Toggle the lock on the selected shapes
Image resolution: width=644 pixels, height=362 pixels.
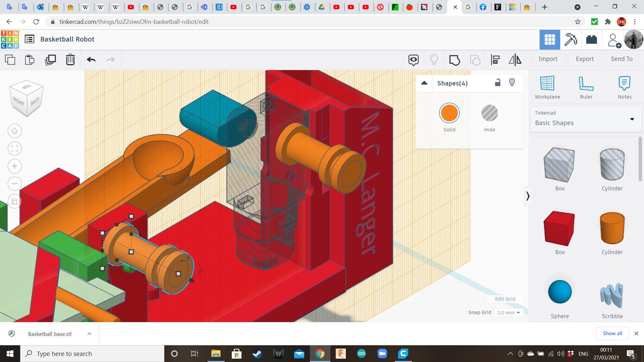point(498,83)
